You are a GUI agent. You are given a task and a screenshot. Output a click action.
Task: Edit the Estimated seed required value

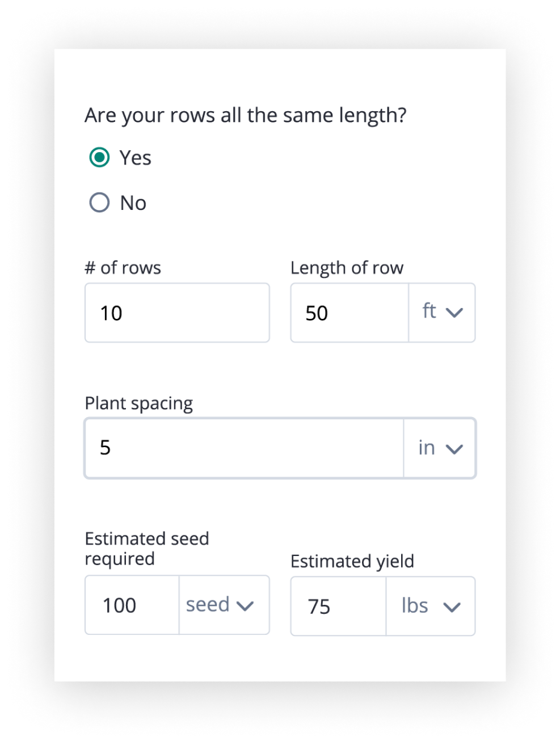[x=132, y=605]
